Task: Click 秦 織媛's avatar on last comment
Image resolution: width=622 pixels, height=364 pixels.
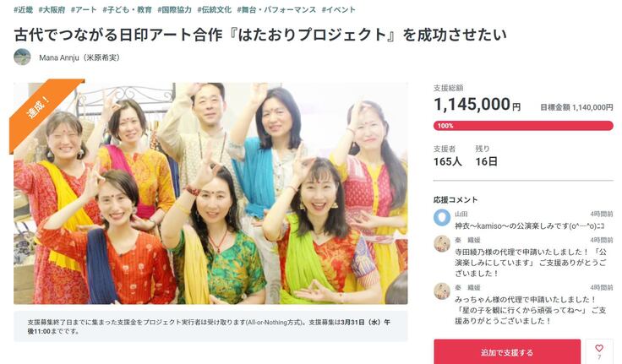Action: 441,291
